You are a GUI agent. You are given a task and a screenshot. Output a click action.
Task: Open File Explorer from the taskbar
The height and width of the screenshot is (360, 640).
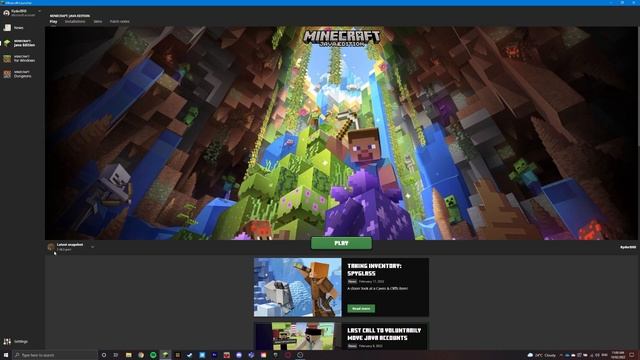(128, 355)
